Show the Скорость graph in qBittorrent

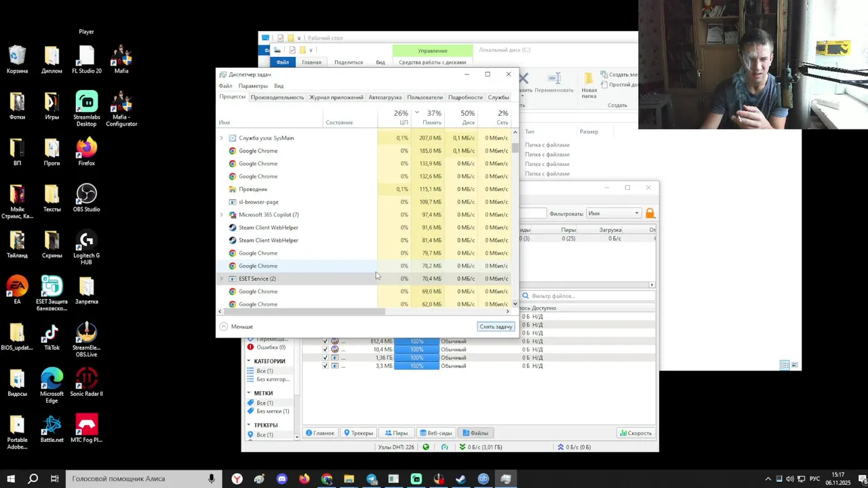pos(635,433)
